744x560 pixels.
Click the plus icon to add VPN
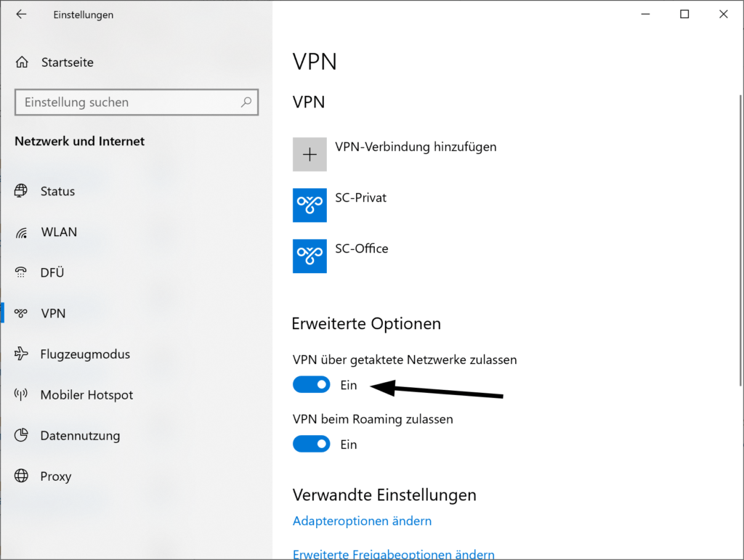310,154
